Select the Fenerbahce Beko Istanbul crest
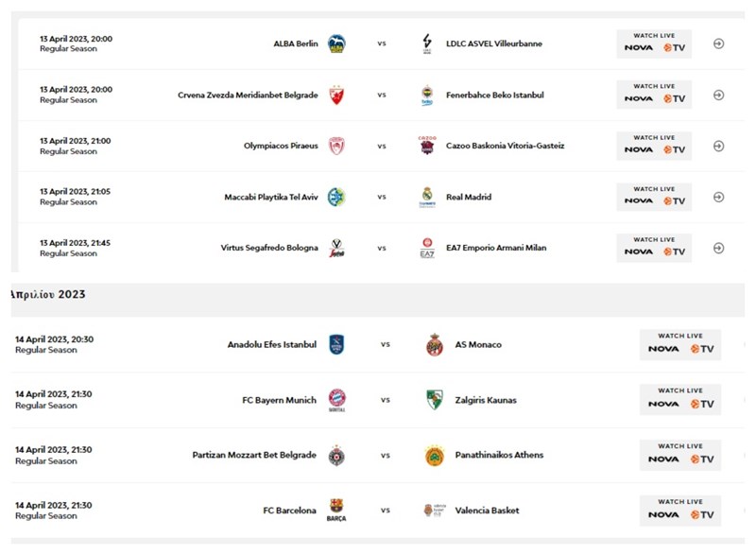 426,95
